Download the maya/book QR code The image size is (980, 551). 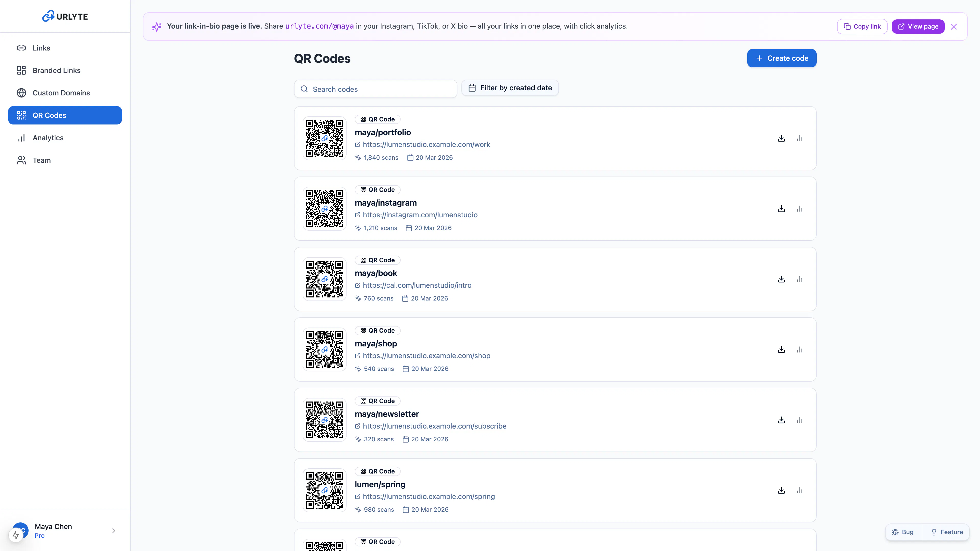781,279
